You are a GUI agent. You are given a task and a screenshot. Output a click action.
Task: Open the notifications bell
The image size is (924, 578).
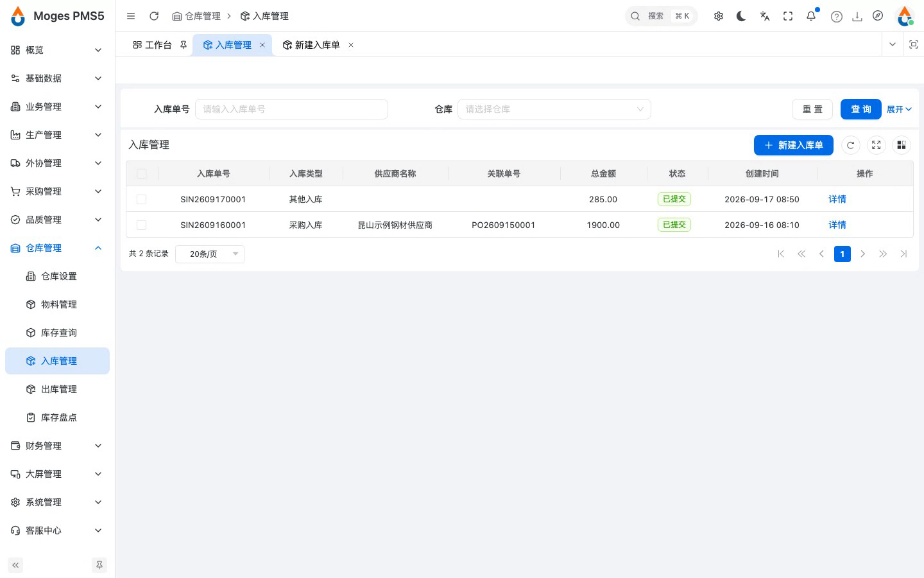(811, 16)
